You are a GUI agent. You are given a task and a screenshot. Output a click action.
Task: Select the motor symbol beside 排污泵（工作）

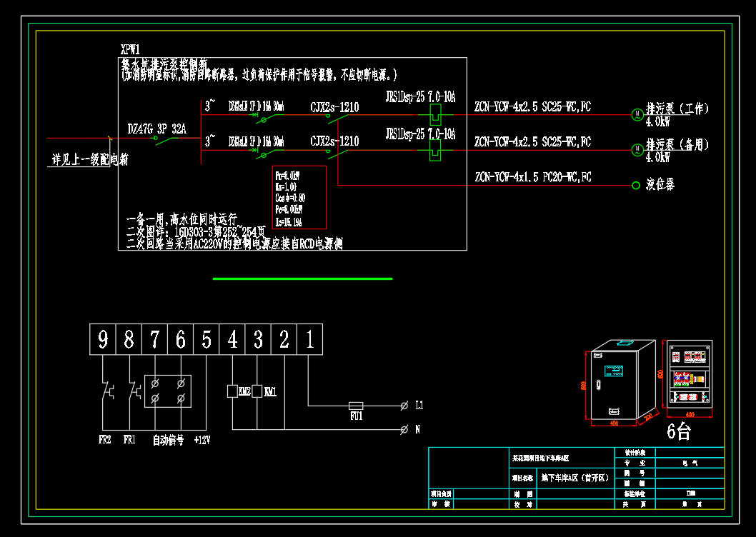(637, 115)
